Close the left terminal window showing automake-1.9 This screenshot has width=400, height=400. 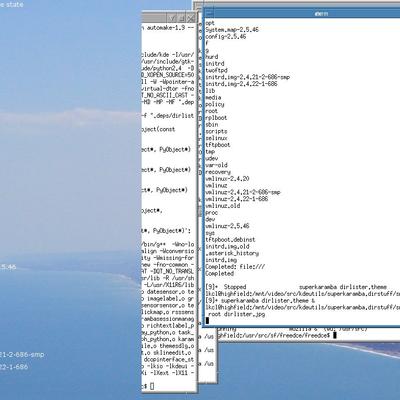click(x=191, y=17)
